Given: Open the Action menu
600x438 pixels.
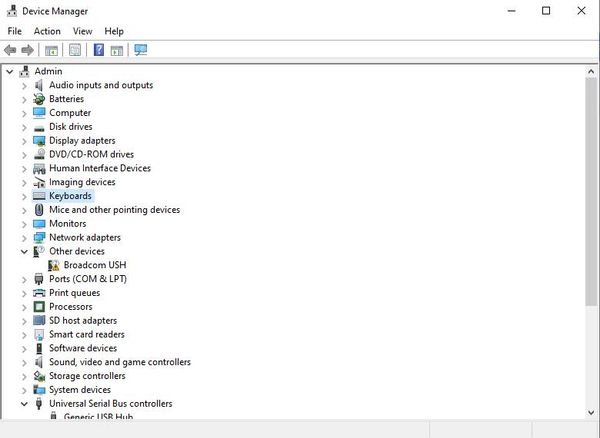Looking at the screenshot, I should tap(47, 31).
